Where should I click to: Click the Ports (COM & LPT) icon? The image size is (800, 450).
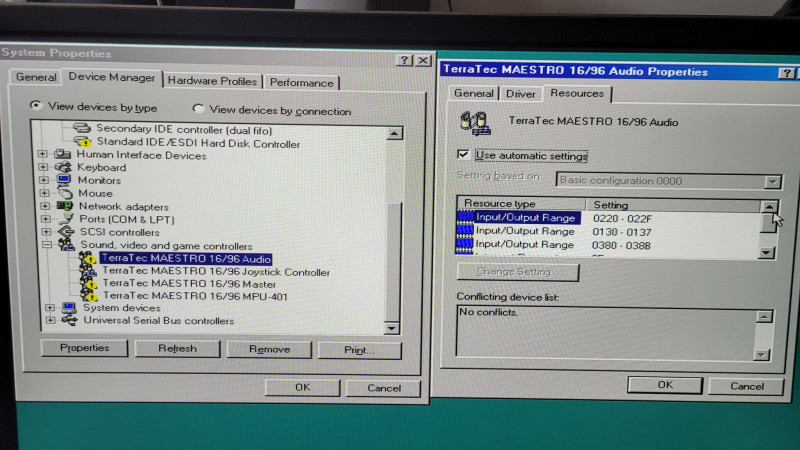click(x=66, y=219)
